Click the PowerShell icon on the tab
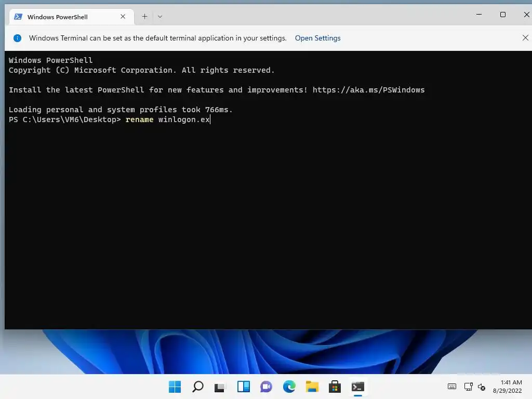Image resolution: width=532 pixels, height=399 pixels. [18, 17]
